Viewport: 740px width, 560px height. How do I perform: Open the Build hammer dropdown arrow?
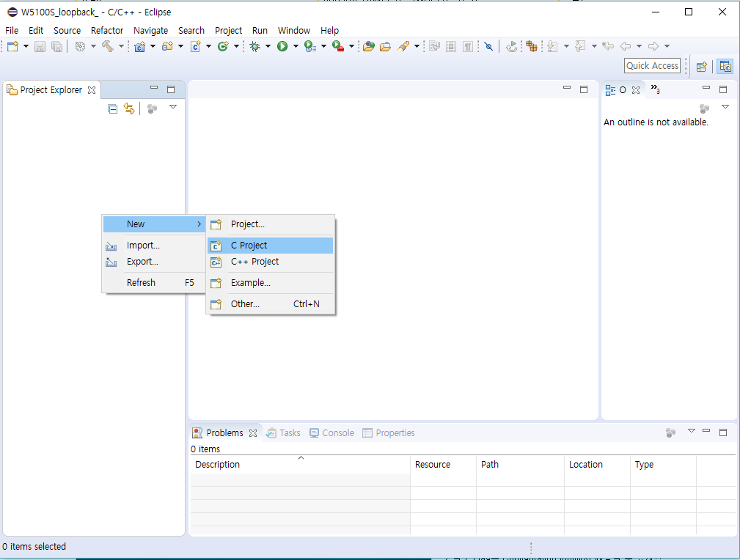tap(121, 46)
